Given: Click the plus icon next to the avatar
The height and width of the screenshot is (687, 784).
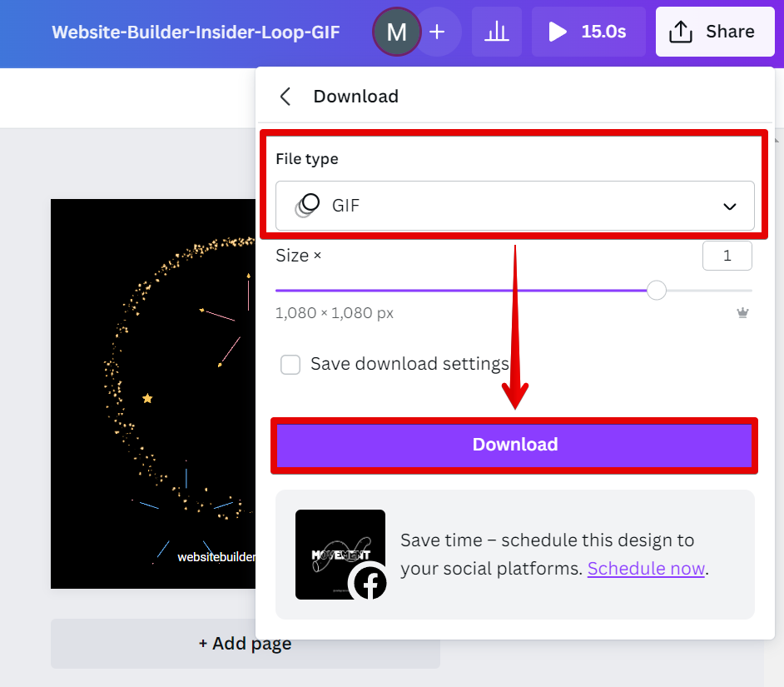Looking at the screenshot, I should click(437, 32).
